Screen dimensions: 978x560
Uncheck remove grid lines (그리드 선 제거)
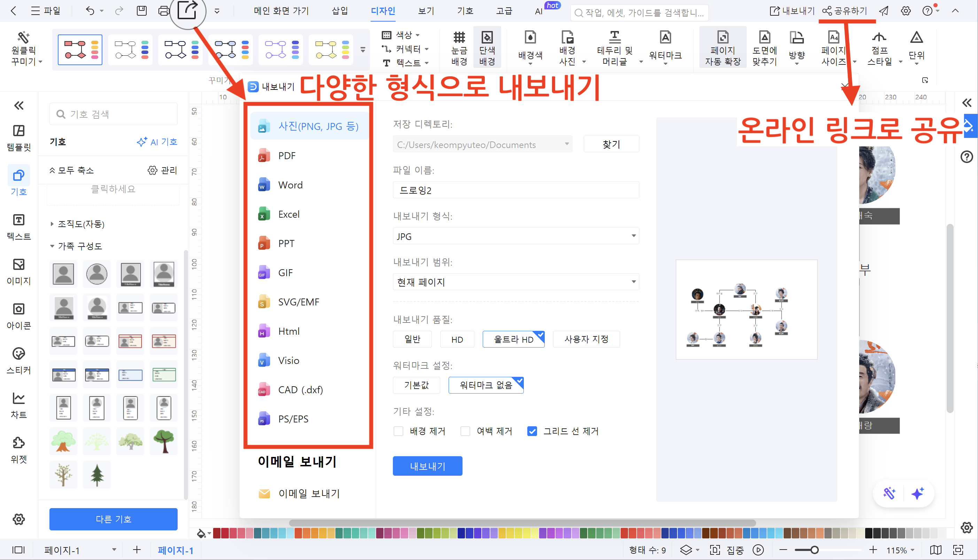point(532,431)
